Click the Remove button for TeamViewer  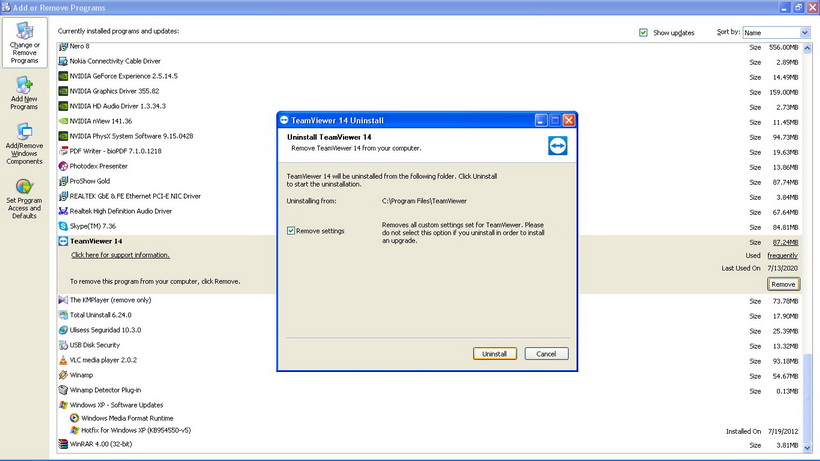[783, 284]
